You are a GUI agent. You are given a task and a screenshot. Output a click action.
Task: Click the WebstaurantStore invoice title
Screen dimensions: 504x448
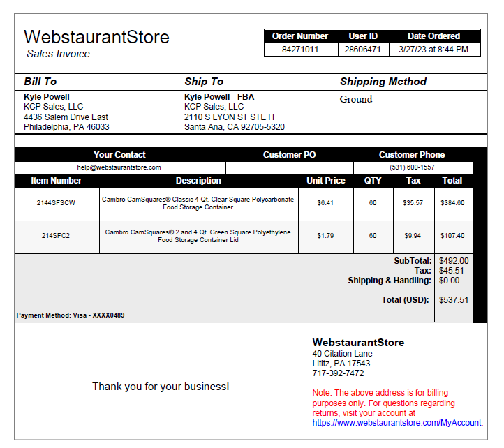click(96, 37)
